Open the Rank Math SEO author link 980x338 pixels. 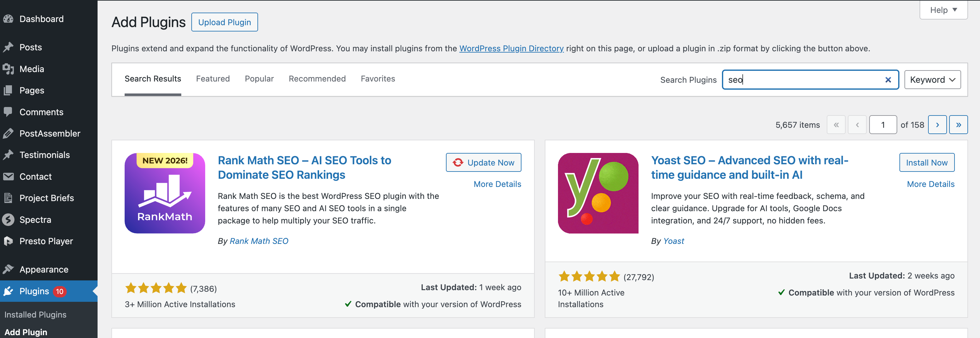click(259, 241)
